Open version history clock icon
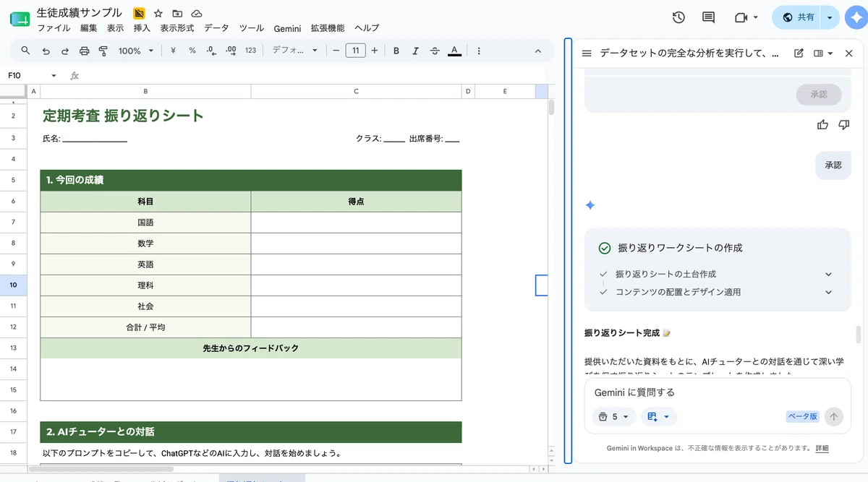Viewport: 868px width, 482px height. (678, 17)
